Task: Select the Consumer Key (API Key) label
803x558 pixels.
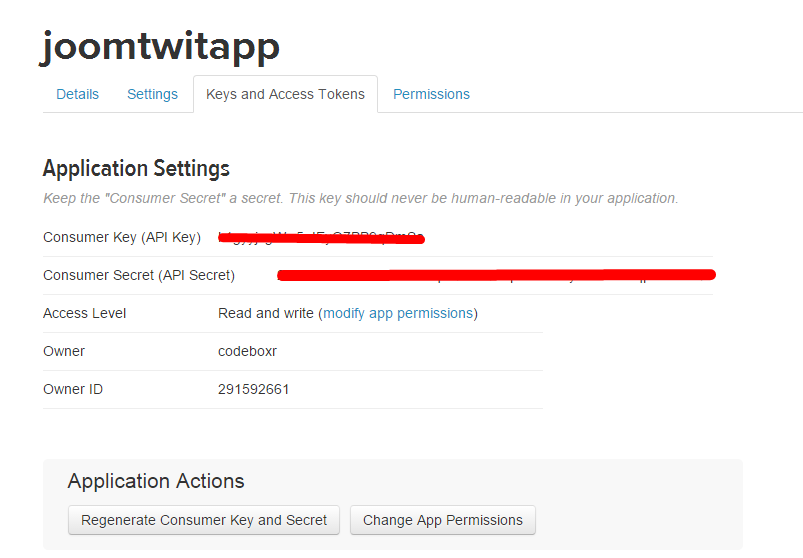Action: (x=122, y=238)
